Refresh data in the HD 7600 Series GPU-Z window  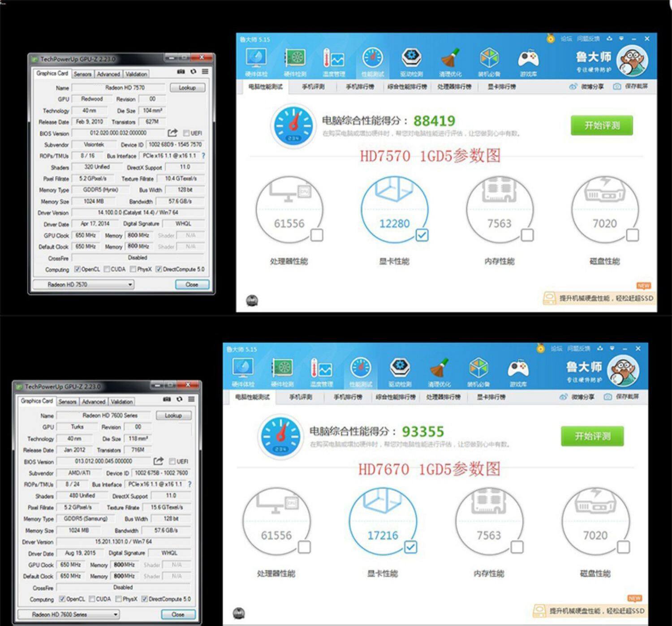point(179,399)
